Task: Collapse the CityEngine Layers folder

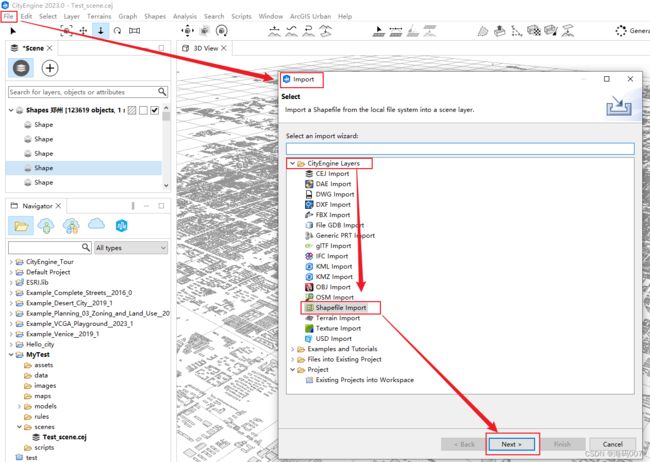Action: [x=293, y=163]
